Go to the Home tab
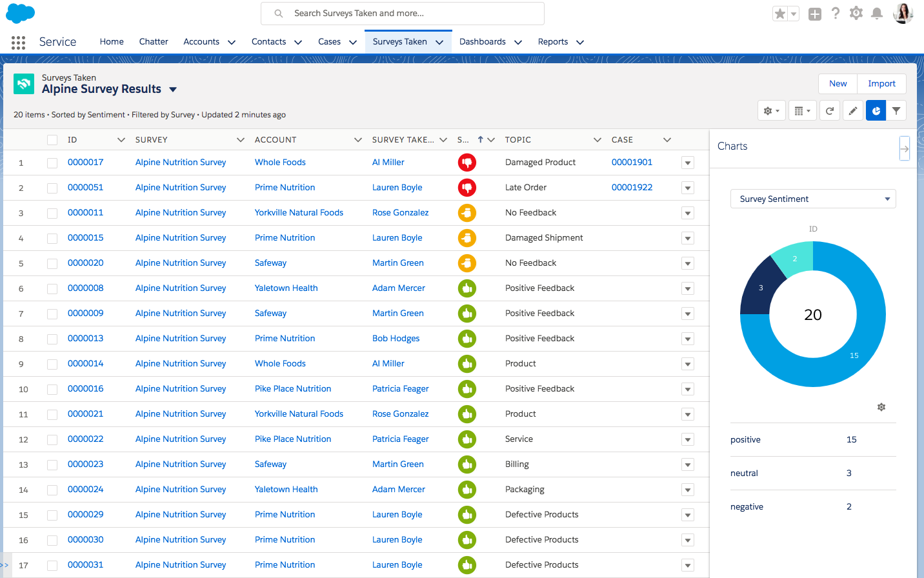The width and height of the screenshot is (924, 578). 112,42
